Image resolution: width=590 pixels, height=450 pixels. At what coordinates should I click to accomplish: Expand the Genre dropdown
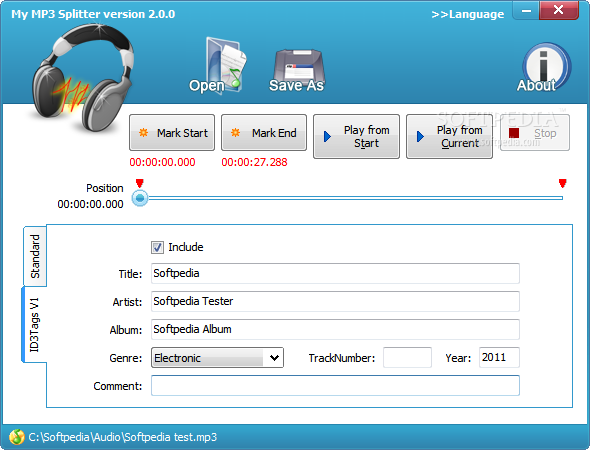[275, 358]
